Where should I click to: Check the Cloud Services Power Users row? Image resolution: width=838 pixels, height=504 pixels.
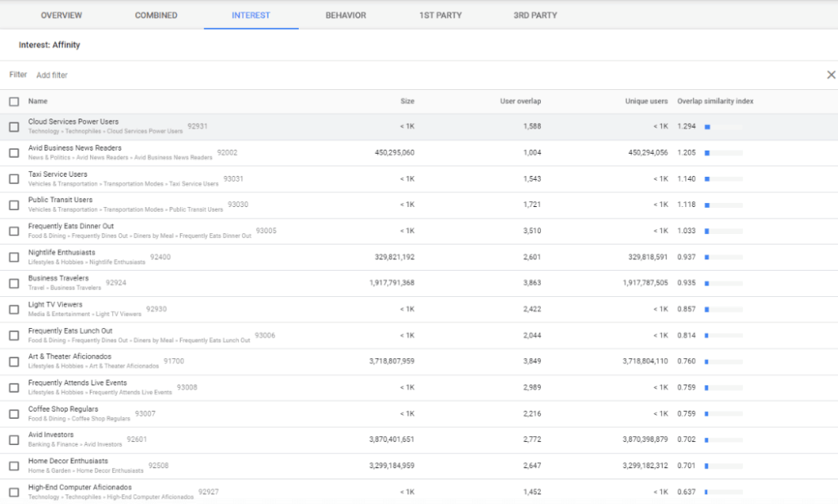[14, 127]
